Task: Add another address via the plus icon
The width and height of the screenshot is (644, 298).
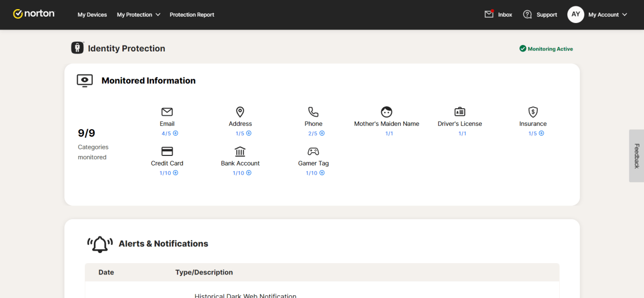Action: (248, 133)
